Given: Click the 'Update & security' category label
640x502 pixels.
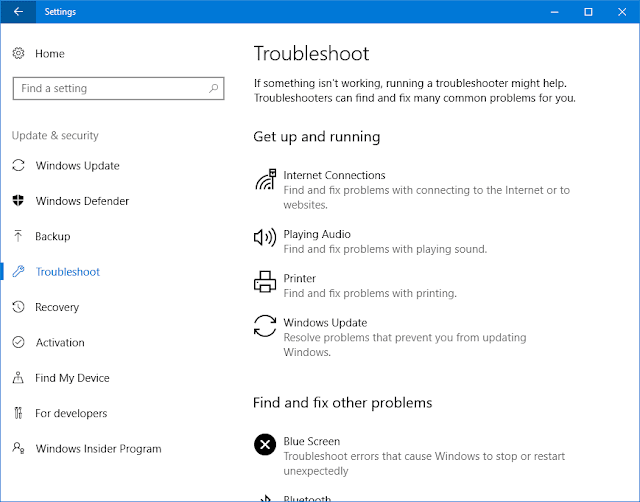Looking at the screenshot, I should click(x=55, y=135).
